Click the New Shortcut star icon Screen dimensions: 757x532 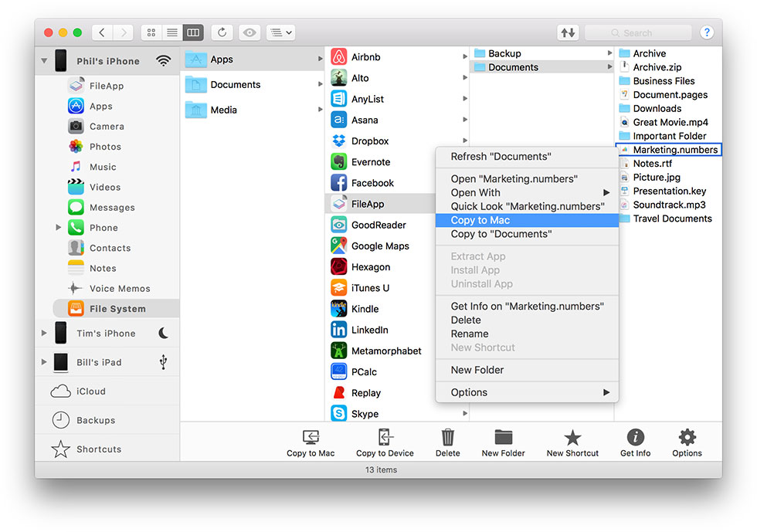[572, 438]
